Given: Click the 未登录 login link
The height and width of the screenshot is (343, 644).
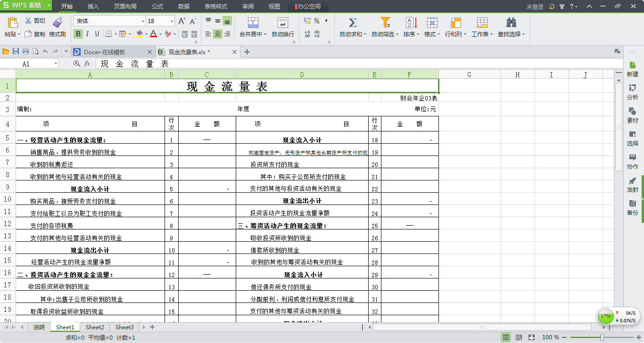Looking at the screenshot, I should click(x=535, y=7).
